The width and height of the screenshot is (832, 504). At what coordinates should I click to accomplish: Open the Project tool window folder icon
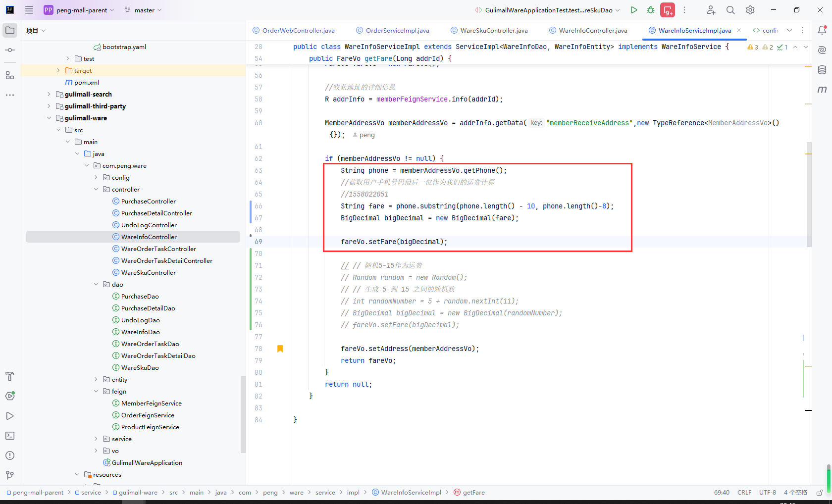coord(10,30)
